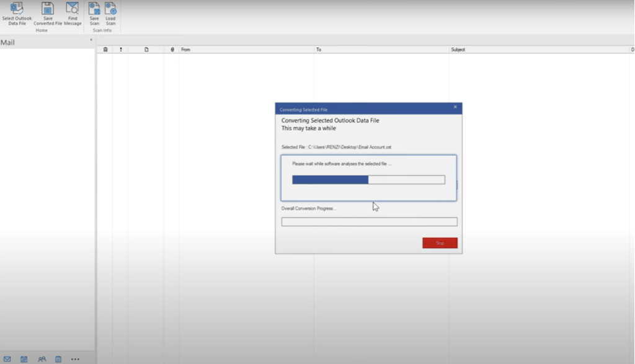Viewport: 635px width, 364px height.
Task: Open Tasks view from bottom navigation
Action: click(58, 359)
